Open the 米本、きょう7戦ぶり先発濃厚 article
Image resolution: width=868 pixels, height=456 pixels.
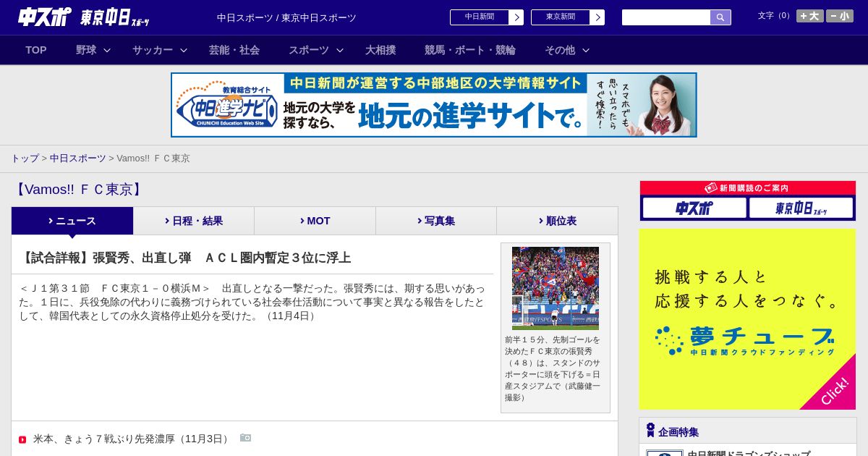pyautogui.click(x=132, y=439)
